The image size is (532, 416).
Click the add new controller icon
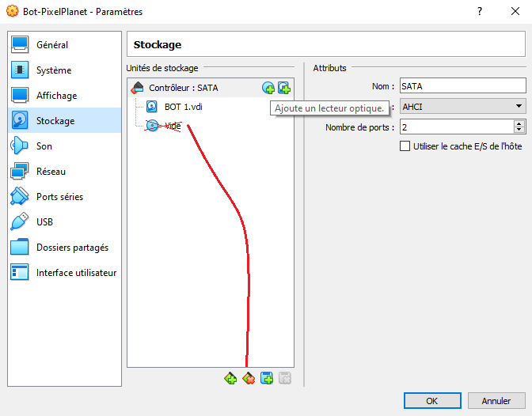tap(230, 378)
